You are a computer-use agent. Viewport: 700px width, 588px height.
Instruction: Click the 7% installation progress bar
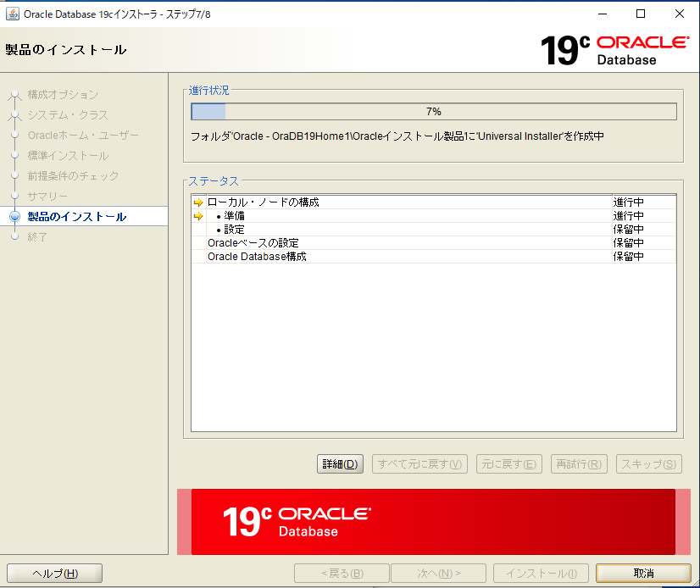click(433, 112)
